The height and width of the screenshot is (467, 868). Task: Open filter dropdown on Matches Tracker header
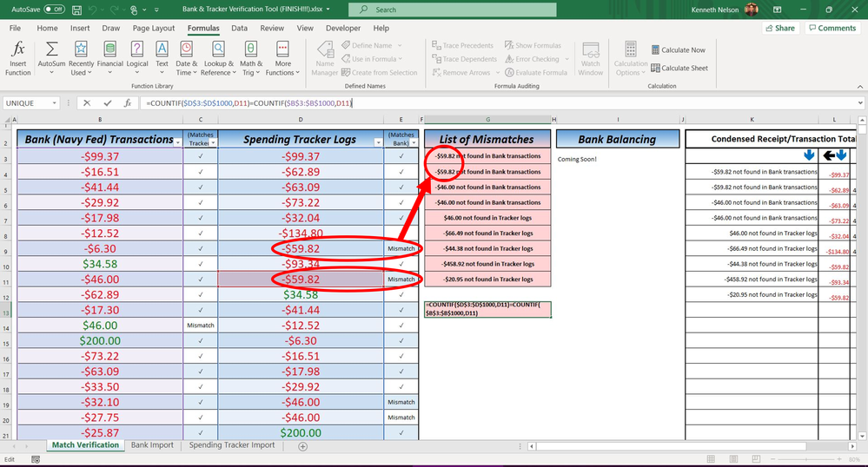[x=213, y=142]
